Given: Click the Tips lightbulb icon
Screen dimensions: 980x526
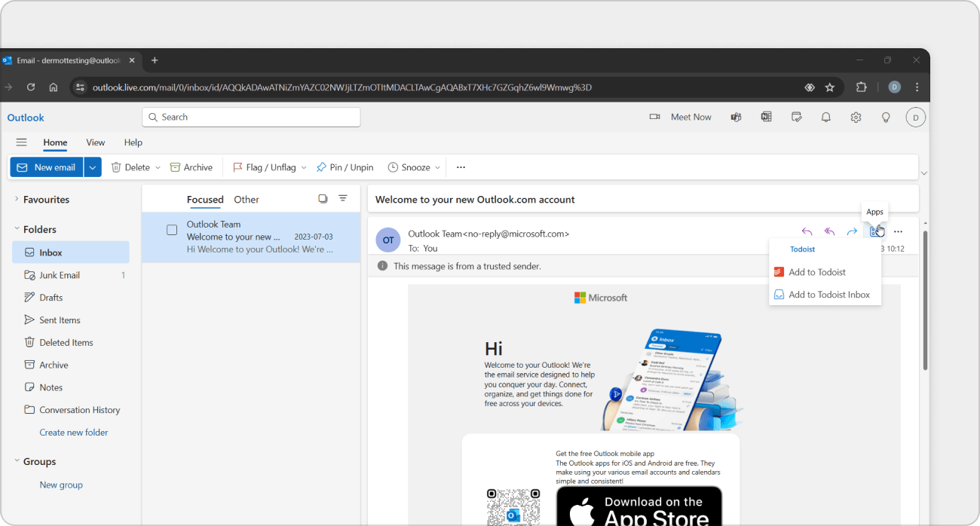Looking at the screenshot, I should pyautogui.click(x=886, y=118).
